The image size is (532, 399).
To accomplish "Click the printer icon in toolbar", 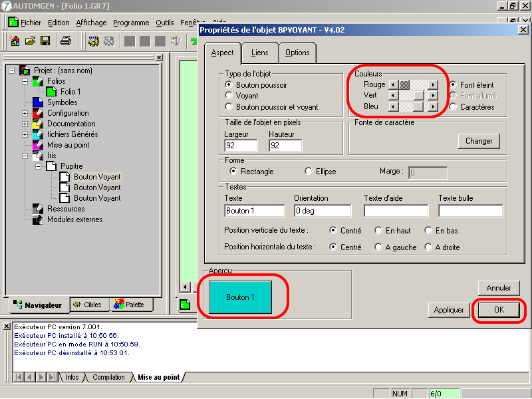I will click(x=65, y=41).
